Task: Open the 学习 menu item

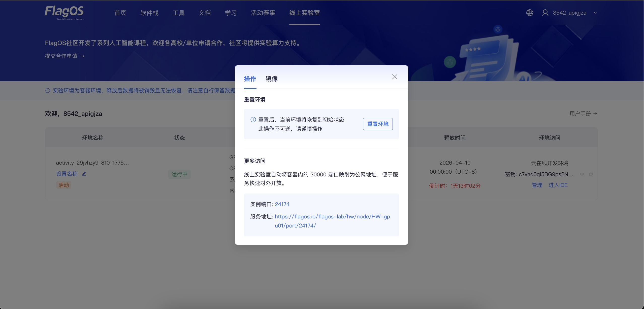Action: pos(231,13)
